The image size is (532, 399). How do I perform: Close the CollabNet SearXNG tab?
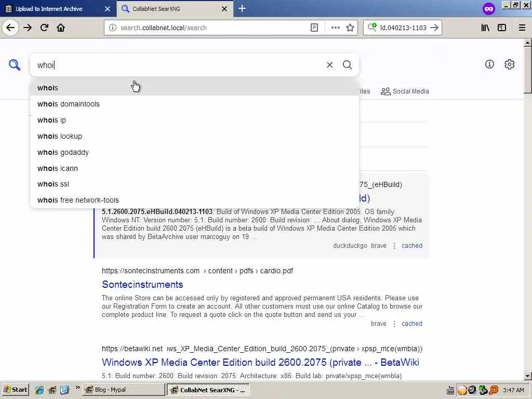(x=224, y=9)
